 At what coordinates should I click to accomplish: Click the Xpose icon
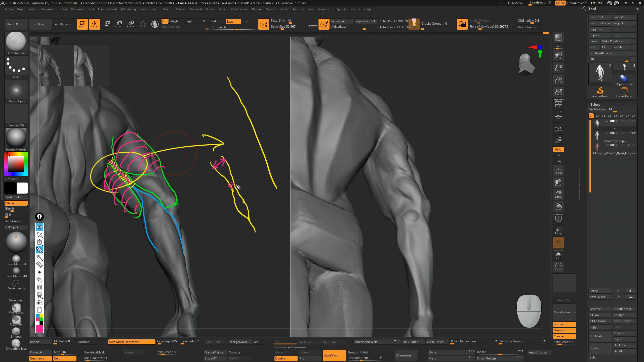558,267
